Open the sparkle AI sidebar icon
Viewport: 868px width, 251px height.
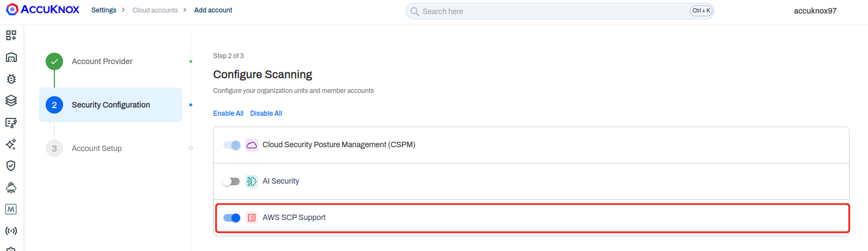click(11, 144)
